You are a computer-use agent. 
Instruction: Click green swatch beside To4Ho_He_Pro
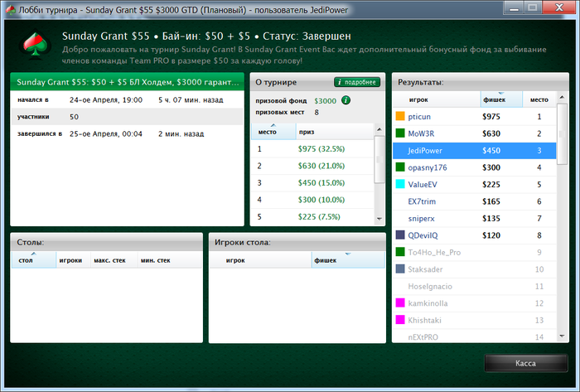tap(400, 252)
